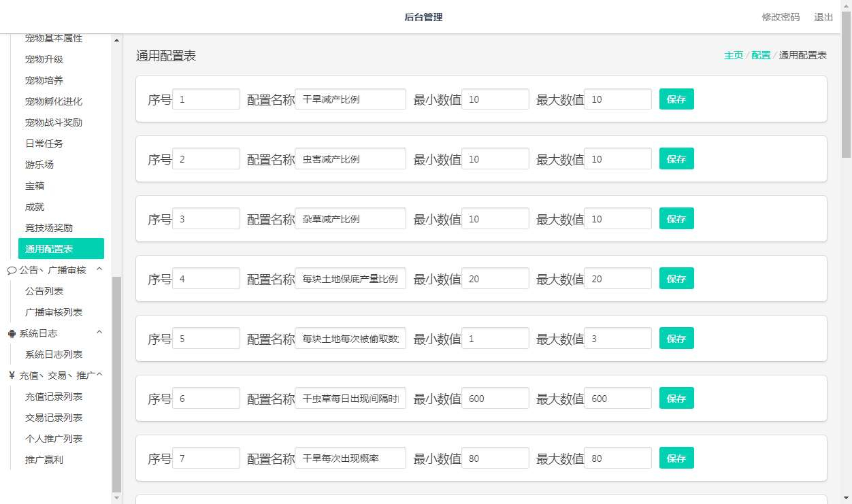
Task: Click 最小数值 field showing 1
Action: point(495,339)
